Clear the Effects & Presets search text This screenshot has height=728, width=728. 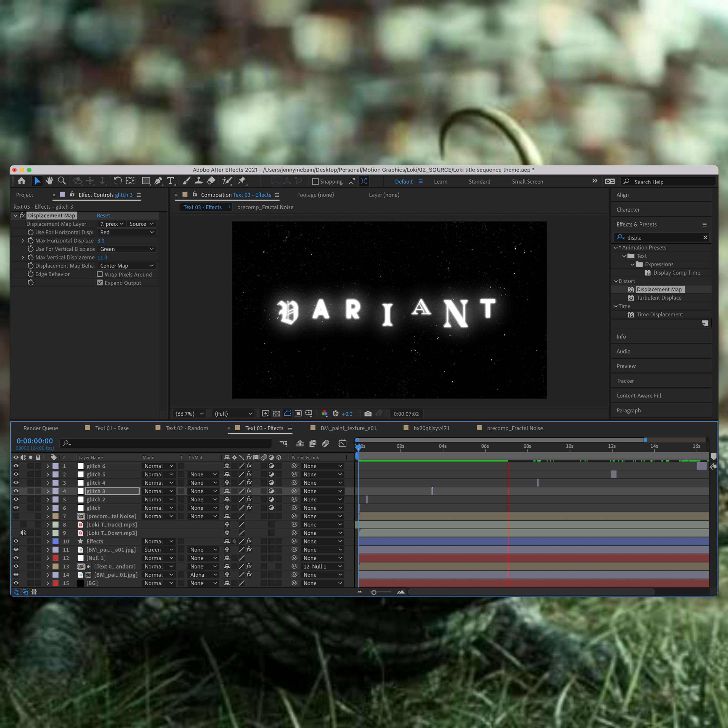[705, 237]
